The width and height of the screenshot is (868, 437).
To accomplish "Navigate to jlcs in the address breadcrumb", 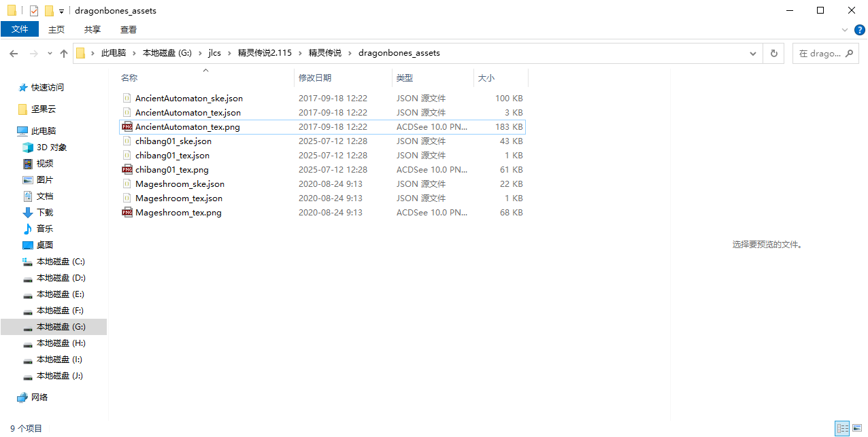I will point(215,53).
